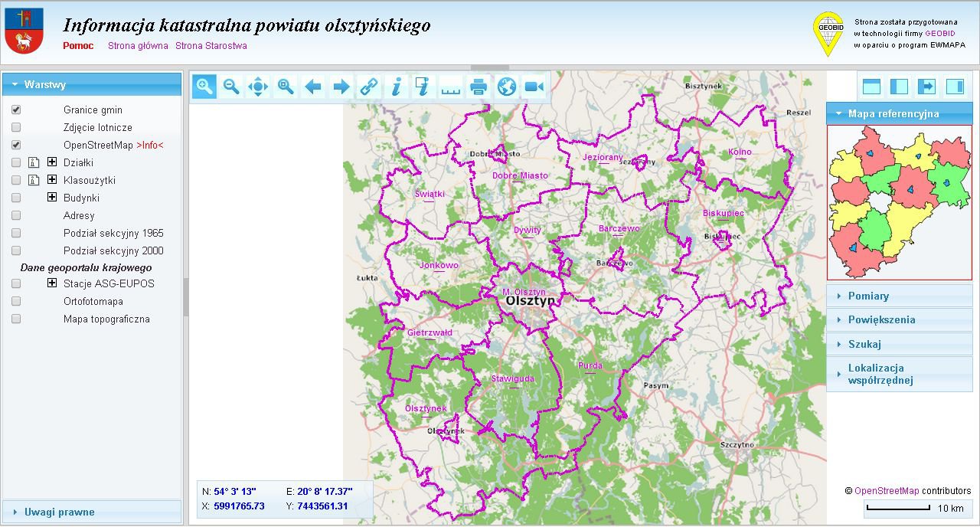This screenshot has height=527, width=980.
Task: Click the left sidebar splitter handle
Action: 185,297
